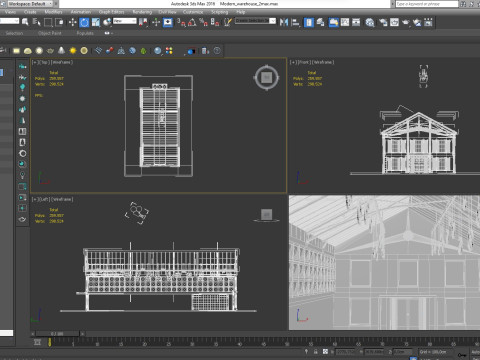Open the reference coordinate system View dropdown
This screenshot has width=480, height=360.
[x=125, y=21]
